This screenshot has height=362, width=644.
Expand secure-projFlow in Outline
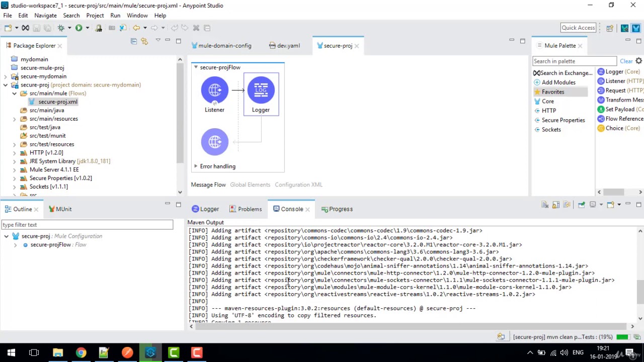(x=15, y=245)
